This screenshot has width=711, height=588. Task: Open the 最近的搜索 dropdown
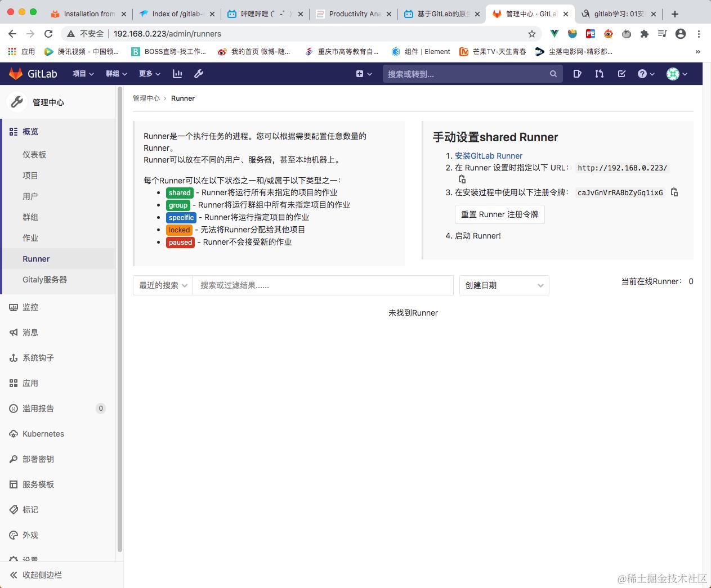162,285
